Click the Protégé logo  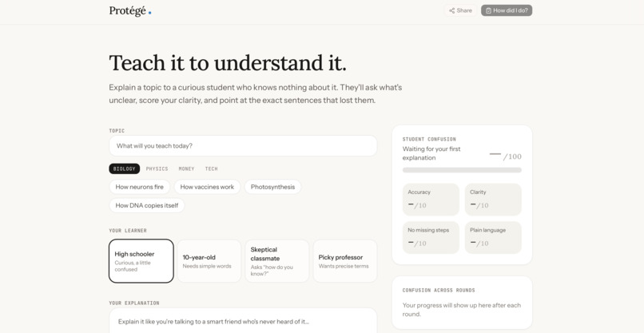click(x=129, y=11)
